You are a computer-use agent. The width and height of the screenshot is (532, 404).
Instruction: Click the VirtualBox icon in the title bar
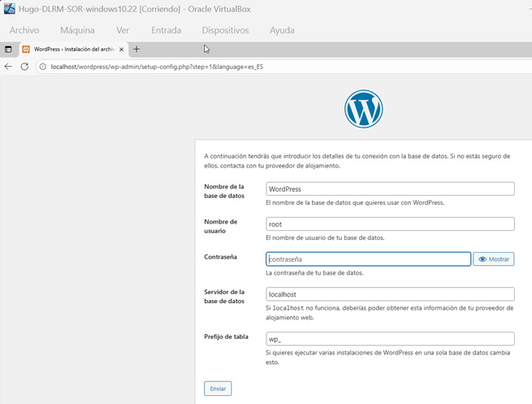point(9,8)
